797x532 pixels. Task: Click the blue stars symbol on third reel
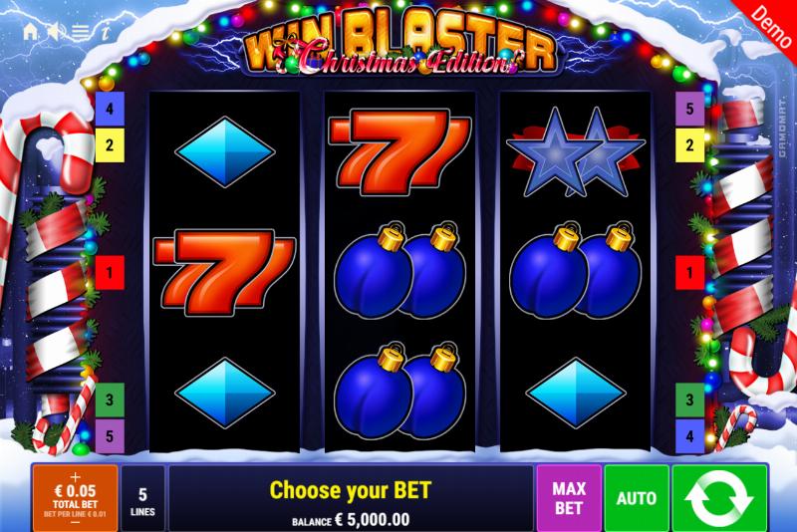click(576, 152)
